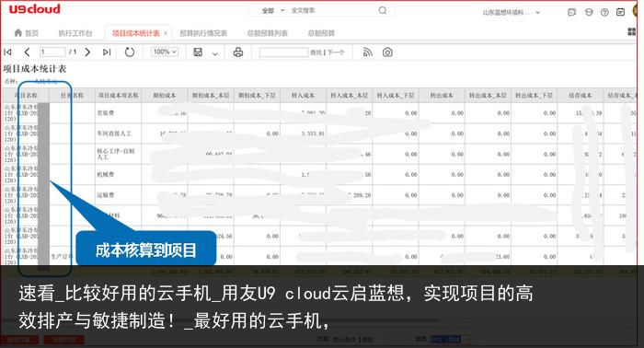
Task: Focus the 全文搜索 search field
Action: [332, 11]
